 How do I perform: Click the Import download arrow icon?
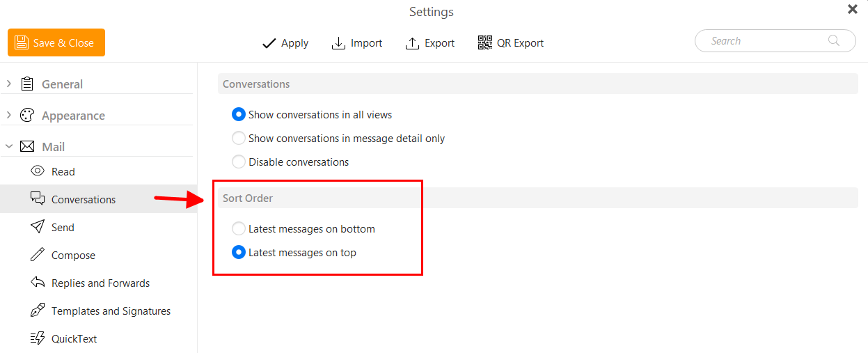pos(338,43)
